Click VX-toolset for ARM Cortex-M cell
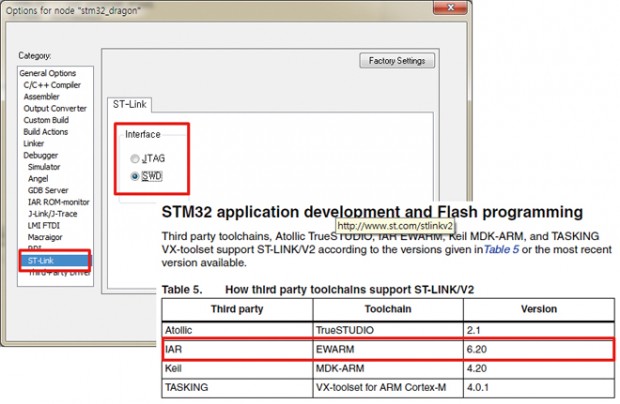The height and width of the screenshot is (404, 620). point(388,387)
